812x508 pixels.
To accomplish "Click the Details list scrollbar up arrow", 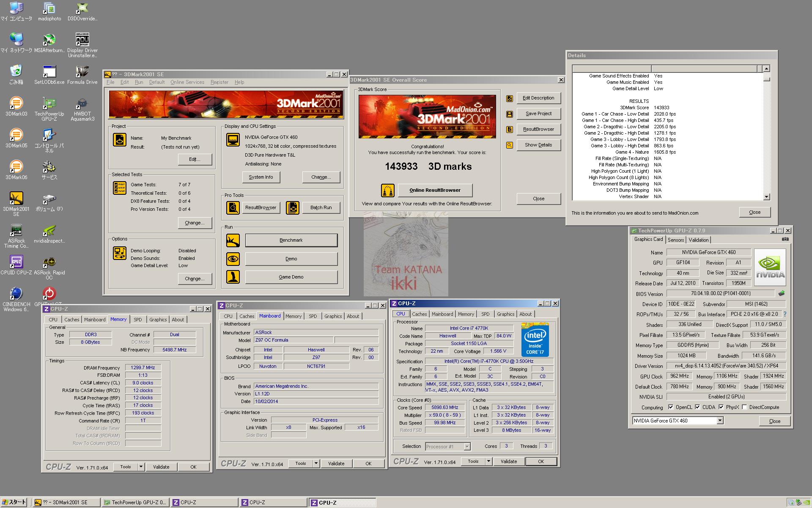I will pyautogui.click(x=766, y=69).
